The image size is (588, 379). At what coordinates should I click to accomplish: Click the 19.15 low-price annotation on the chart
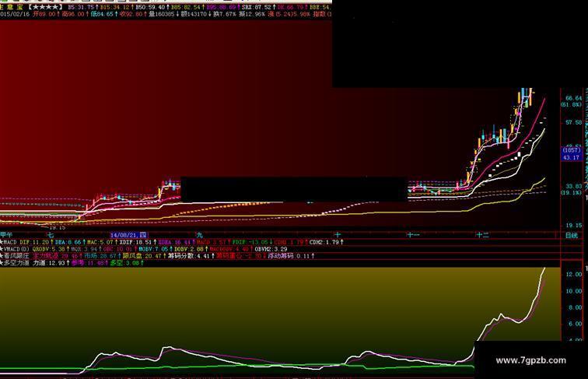[57, 227]
